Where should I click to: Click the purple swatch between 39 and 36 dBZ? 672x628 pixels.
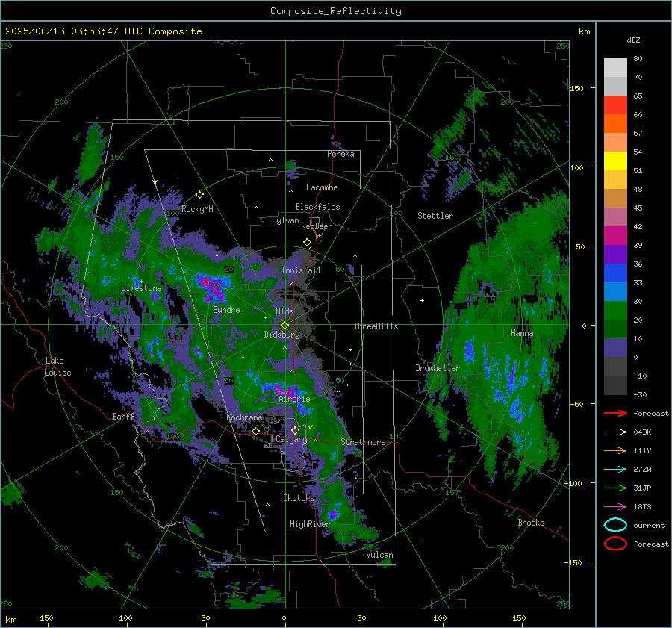615,255
